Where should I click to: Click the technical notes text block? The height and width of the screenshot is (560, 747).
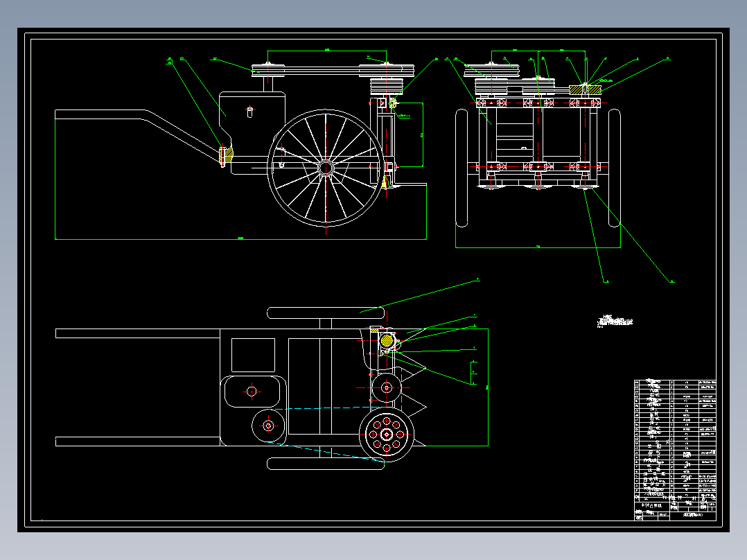click(x=615, y=321)
